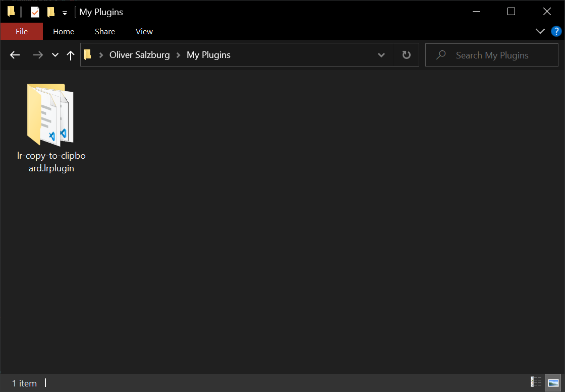The height and width of the screenshot is (392, 565).
Task: Click the 1 item status text
Action: pos(24,383)
